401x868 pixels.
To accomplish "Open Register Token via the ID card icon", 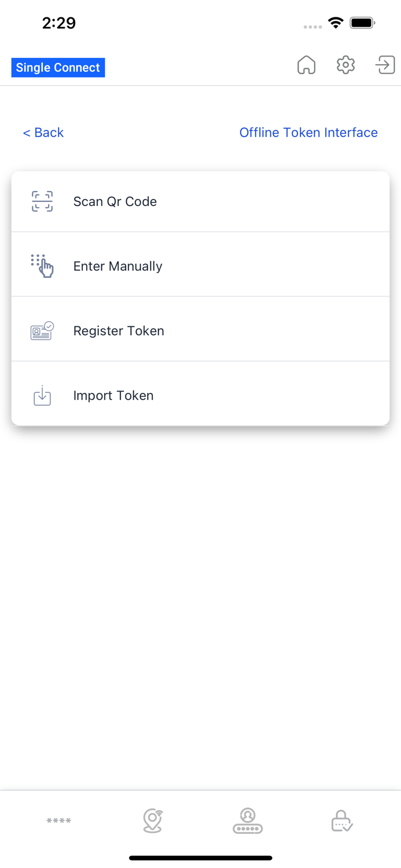I will [42, 330].
